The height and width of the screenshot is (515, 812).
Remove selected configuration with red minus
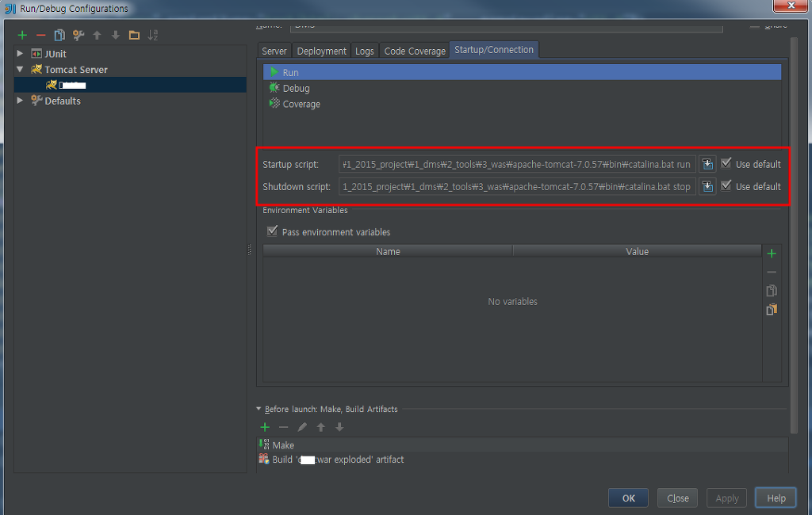pos(41,35)
